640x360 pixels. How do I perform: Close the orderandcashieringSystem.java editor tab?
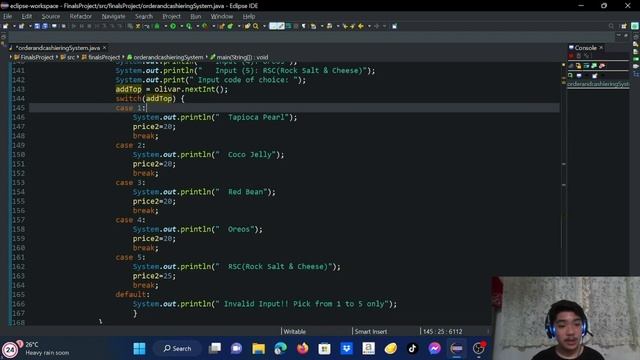(104, 48)
